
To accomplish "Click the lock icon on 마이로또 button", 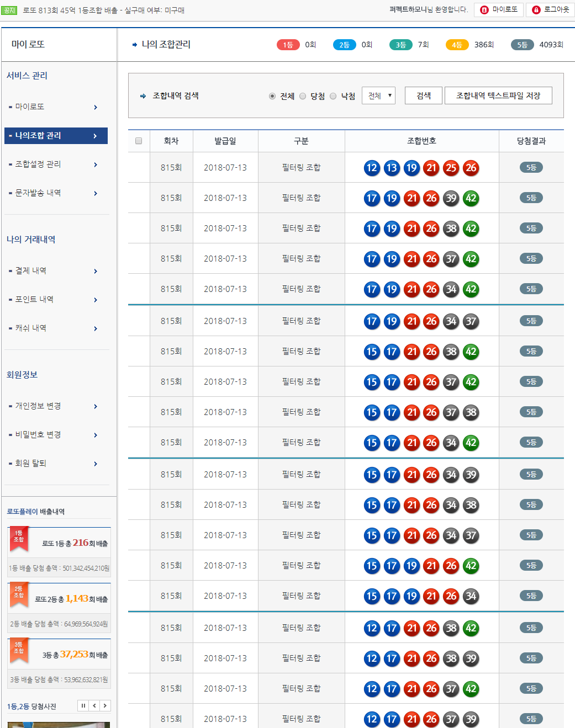I will 484,10.
